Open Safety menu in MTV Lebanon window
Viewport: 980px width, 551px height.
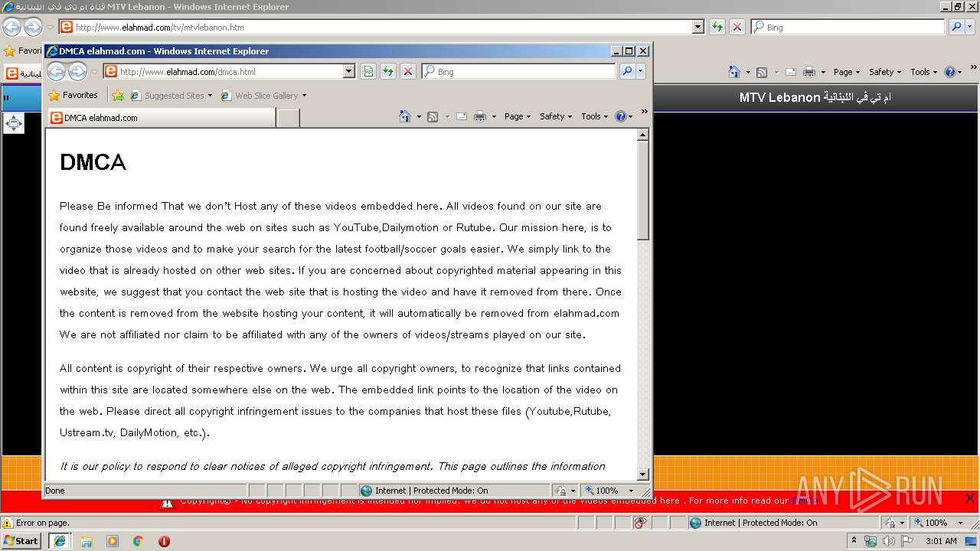click(885, 72)
